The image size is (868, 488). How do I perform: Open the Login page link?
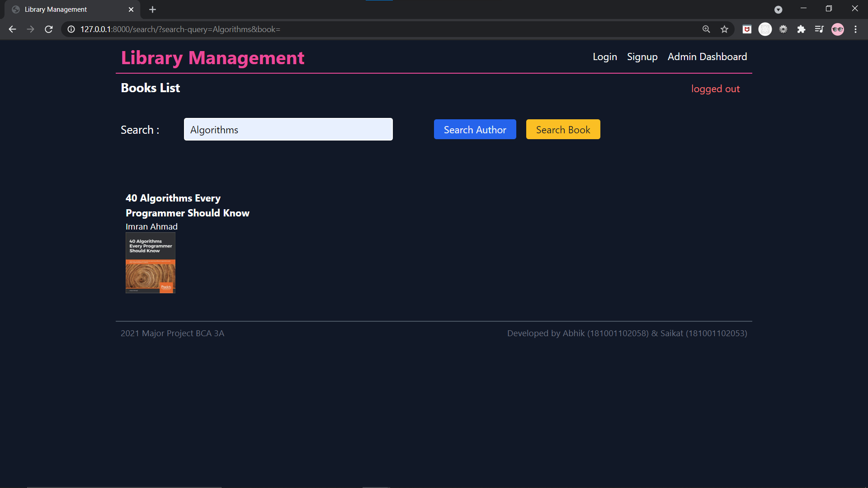pos(604,57)
